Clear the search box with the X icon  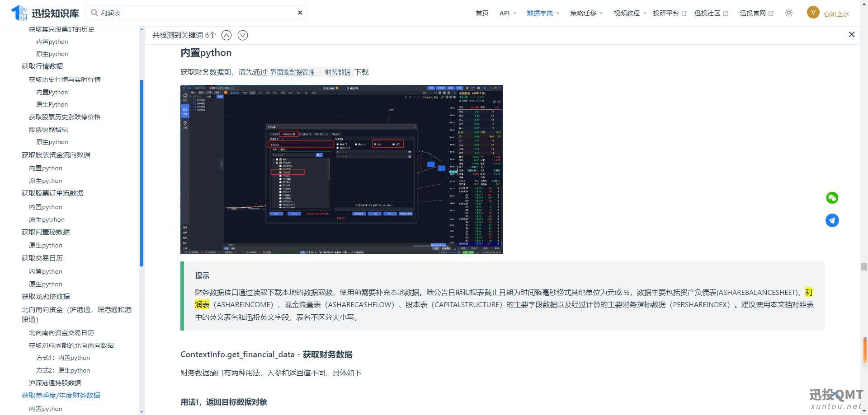pyautogui.click(x=300, y=13)
